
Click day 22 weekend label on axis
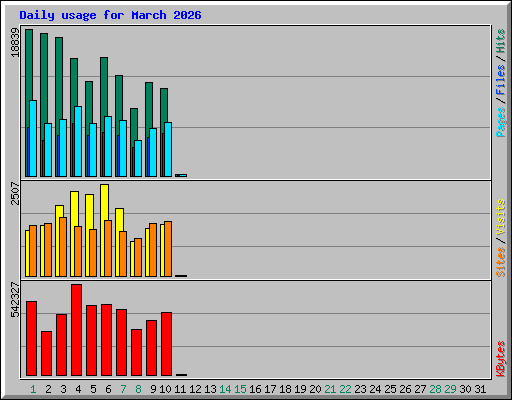(x=345, y=389)
